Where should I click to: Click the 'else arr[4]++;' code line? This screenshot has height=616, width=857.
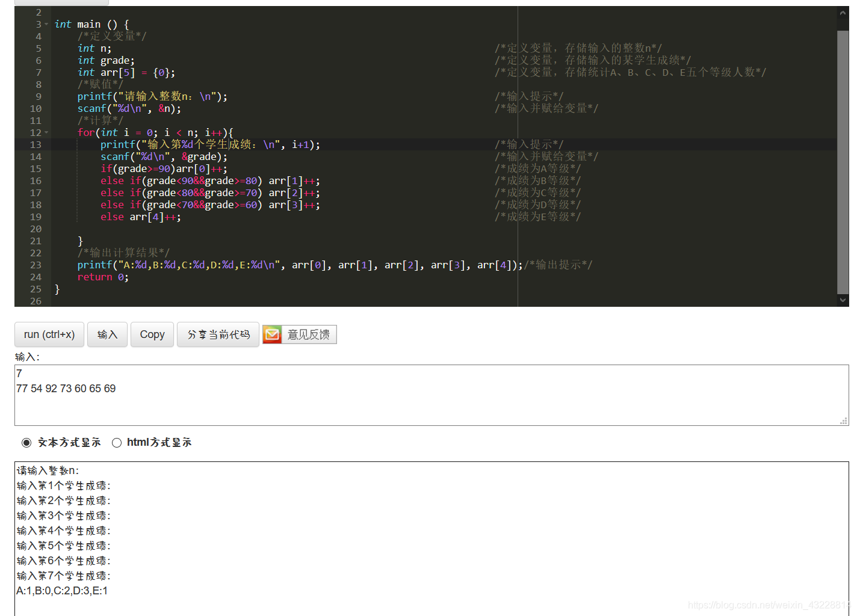pos(140,217)
